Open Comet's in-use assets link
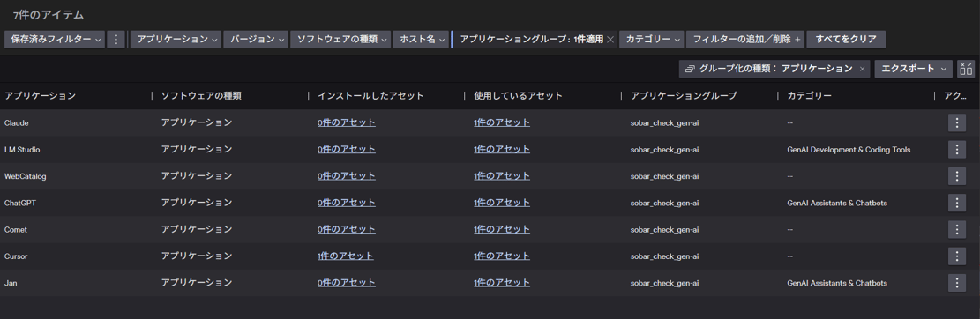 tap(502, 229)
